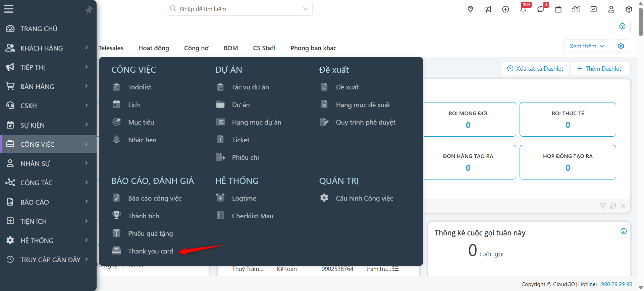The height and width of the screenshot is (291, 644).
Task: Click the info icon on call statistics card
Action: tap(624, 231)
